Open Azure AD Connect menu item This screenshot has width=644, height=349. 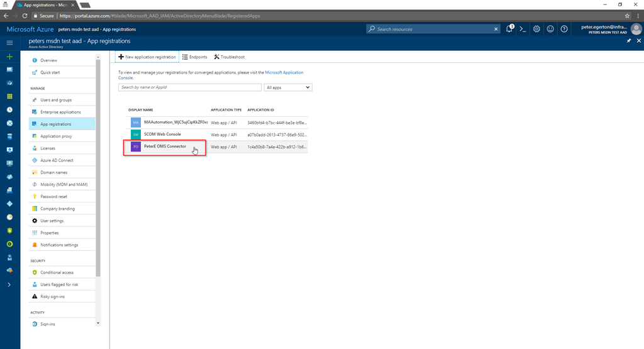tap(57, 160)
